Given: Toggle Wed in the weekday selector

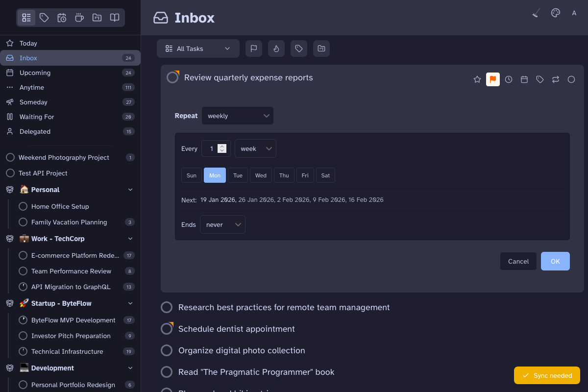Looking at the screenshot, I should click(261, 175).
